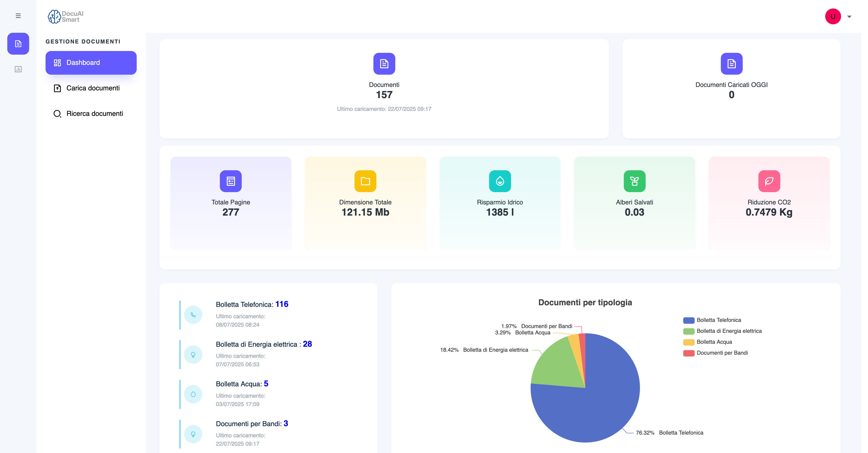This screenshot has height=453, width=868.
Task: Select the Dashboard menu item
Action: click(91, 63)
